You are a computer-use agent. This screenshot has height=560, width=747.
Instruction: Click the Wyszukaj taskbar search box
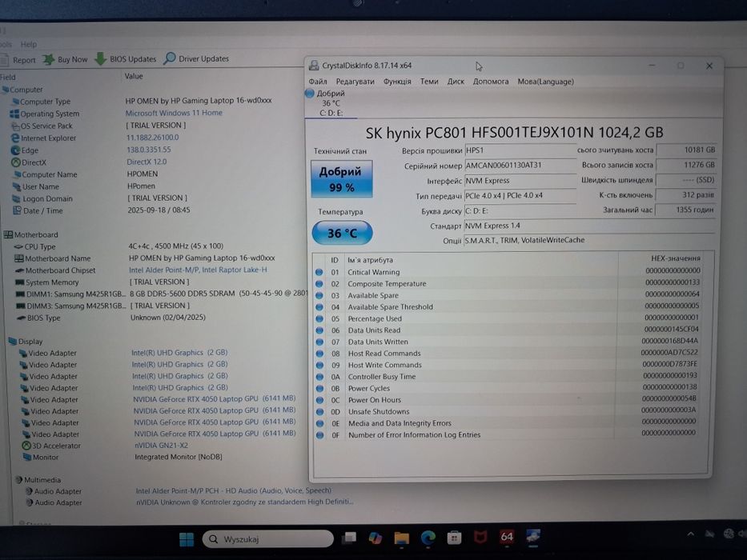[268, 539]
